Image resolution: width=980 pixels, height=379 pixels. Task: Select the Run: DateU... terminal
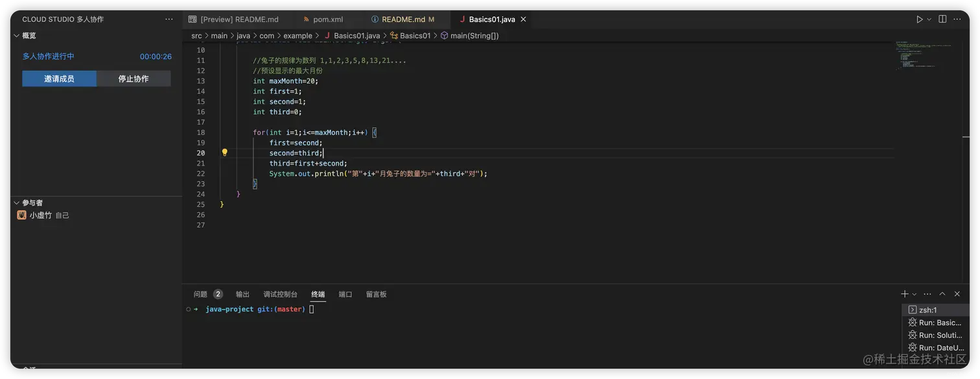tap(936, 348)
